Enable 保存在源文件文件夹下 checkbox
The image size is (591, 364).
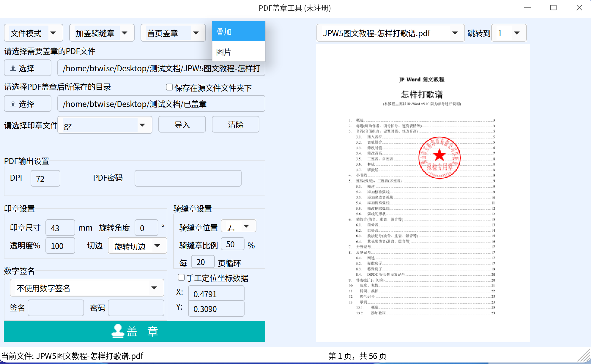point(169,87)
